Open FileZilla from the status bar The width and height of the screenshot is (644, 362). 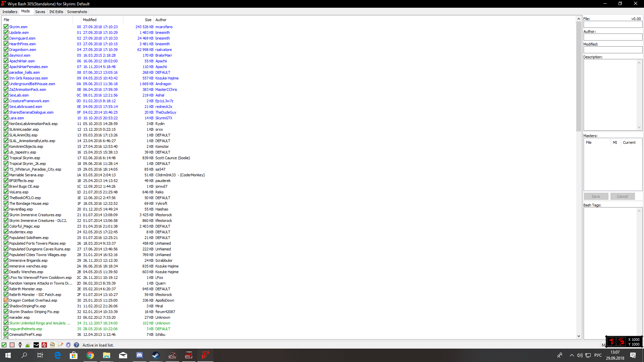click(x=44, y=345)
